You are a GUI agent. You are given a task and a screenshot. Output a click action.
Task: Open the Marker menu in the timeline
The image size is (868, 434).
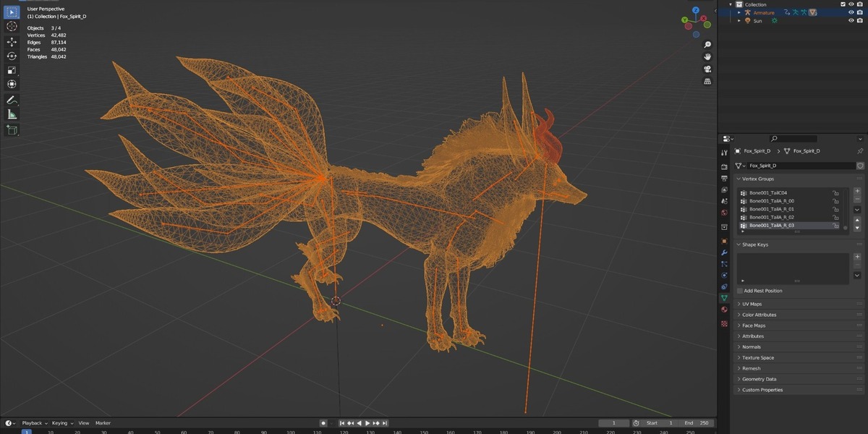103,423
